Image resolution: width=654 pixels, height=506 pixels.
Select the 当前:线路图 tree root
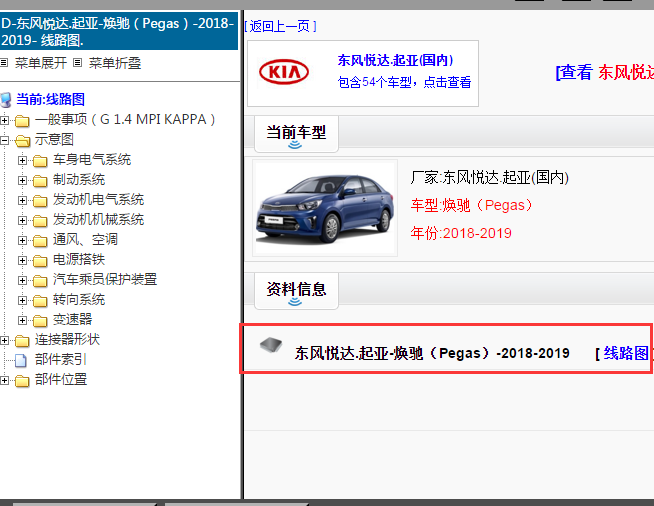point(50,100)
